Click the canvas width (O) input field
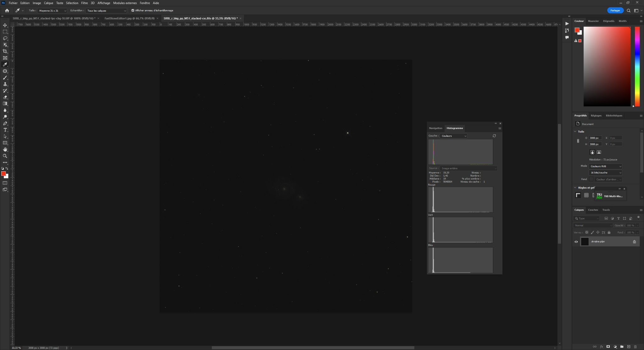The width and height of the screenshot is (644, 350). tap(595, 138)
